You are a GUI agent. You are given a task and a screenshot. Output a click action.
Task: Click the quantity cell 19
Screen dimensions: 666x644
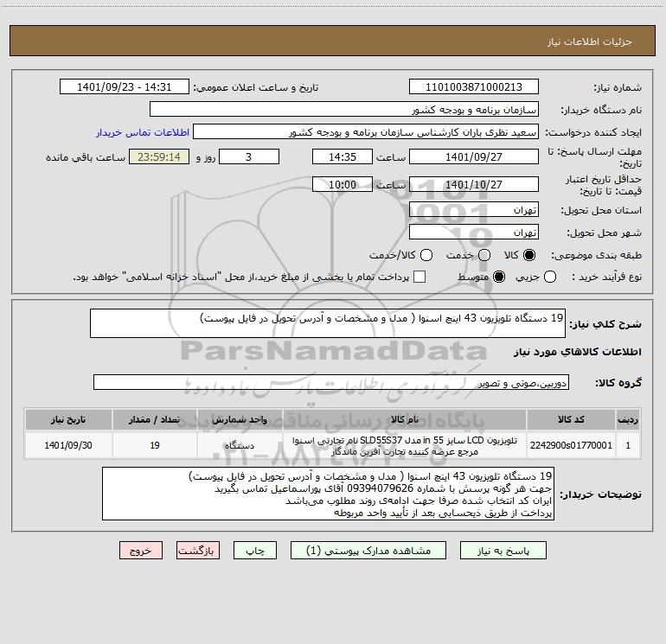[154, 445]
